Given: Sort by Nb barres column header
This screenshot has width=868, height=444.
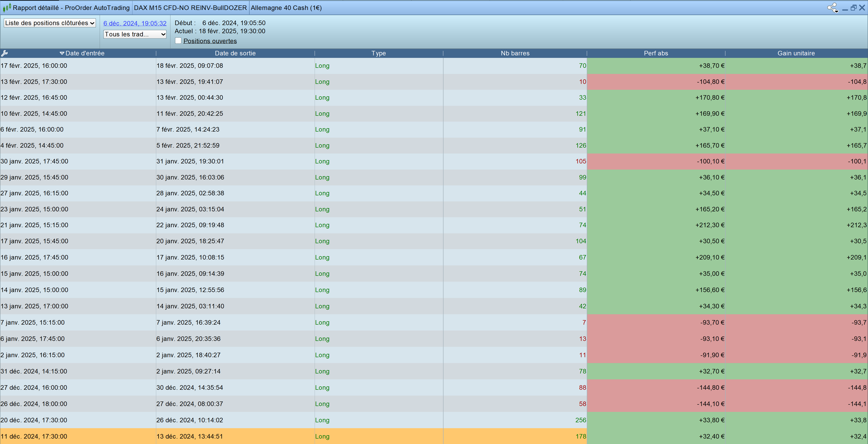Looking at the screenshot, I should [x=515, y=53].
